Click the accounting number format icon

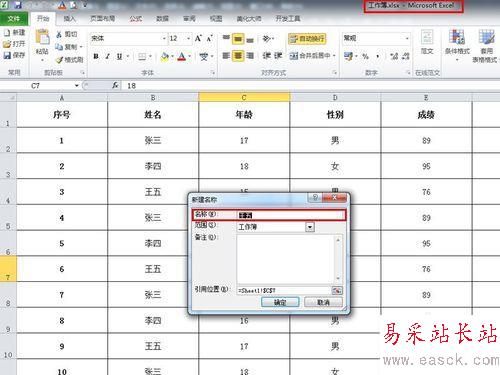[348, 56]
